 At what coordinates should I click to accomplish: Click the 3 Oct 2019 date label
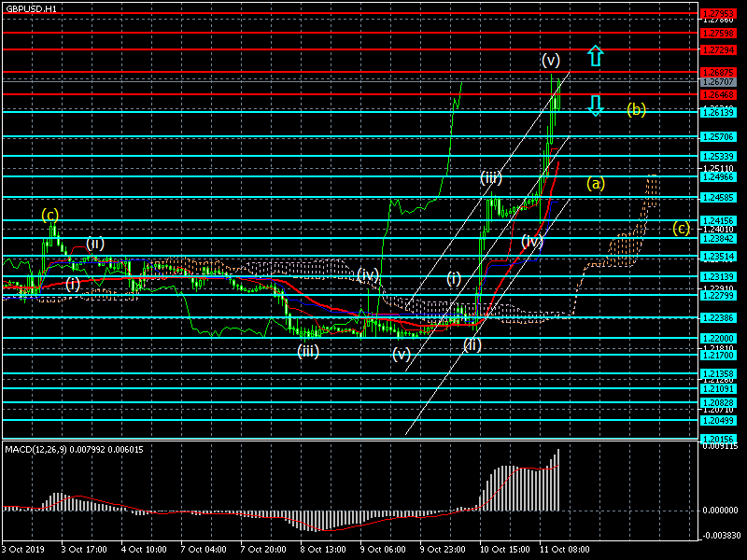point(22,551)
